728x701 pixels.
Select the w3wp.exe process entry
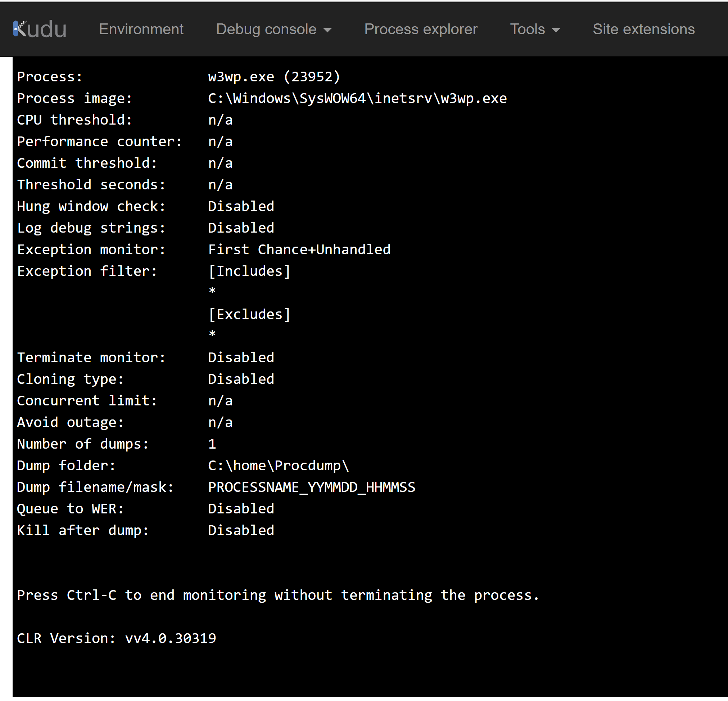pyautogui.click(x=274, y=76)
